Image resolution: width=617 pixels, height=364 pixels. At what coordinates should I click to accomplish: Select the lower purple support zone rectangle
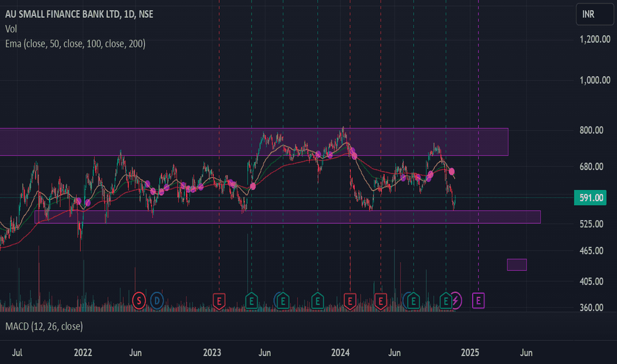click(287, 217)
